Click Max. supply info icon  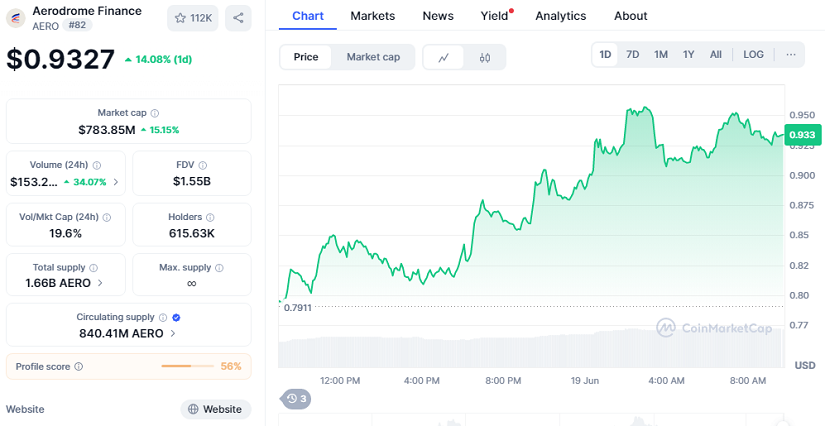click(219, 268)
